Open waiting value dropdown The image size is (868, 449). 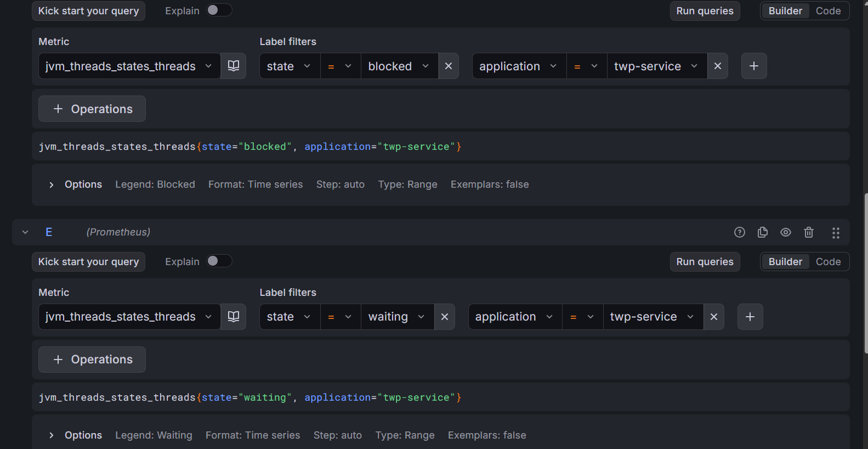coord(398,317)
